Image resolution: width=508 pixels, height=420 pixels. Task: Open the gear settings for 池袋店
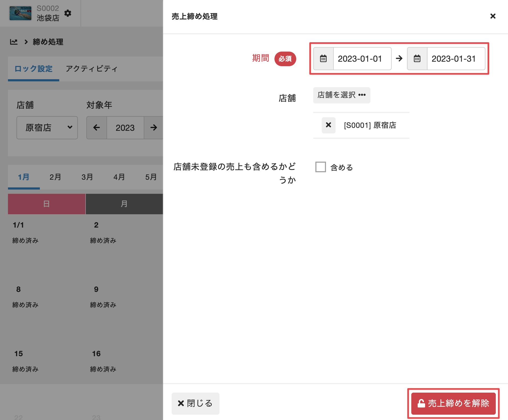pos(68,13)
